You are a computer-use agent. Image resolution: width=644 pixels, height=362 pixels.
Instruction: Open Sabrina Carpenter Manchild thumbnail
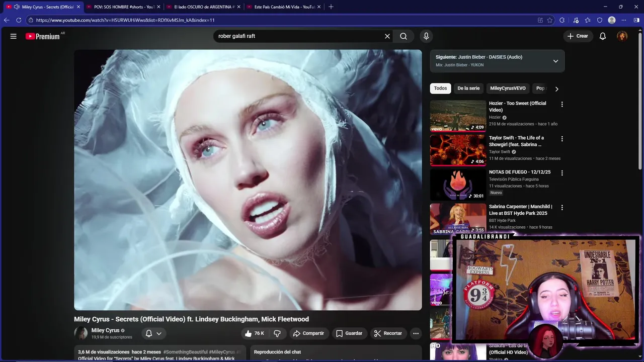pos(458,218)
